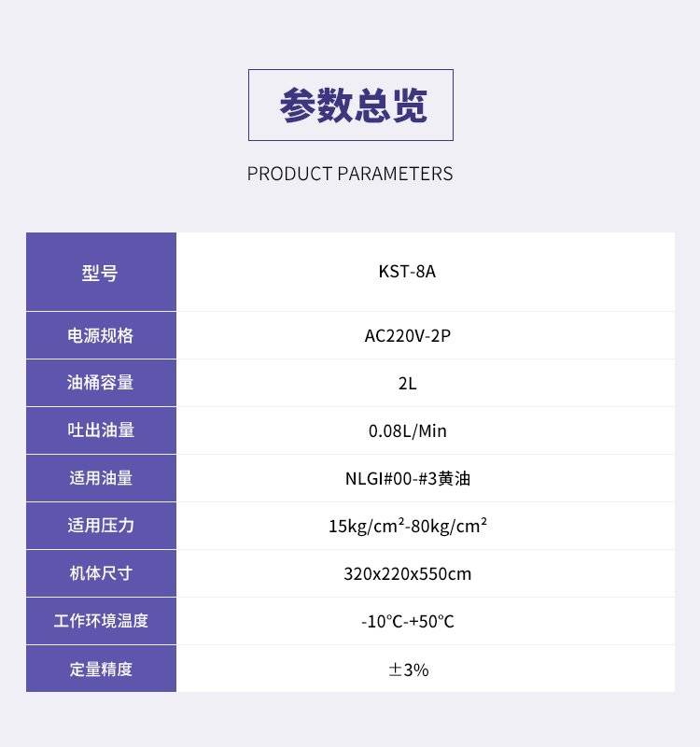Select the 工作环境温度 label cell

click(101, 621)
